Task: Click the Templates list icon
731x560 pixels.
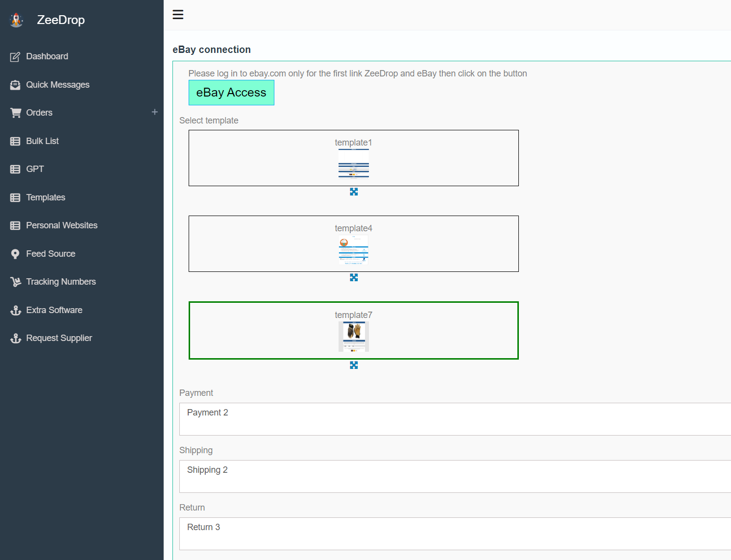Action: [x=15, y=197]
